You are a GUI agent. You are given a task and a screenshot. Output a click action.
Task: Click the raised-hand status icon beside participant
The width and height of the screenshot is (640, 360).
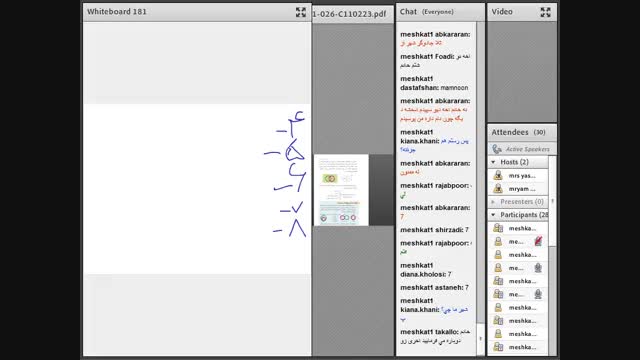coord(538,242)
